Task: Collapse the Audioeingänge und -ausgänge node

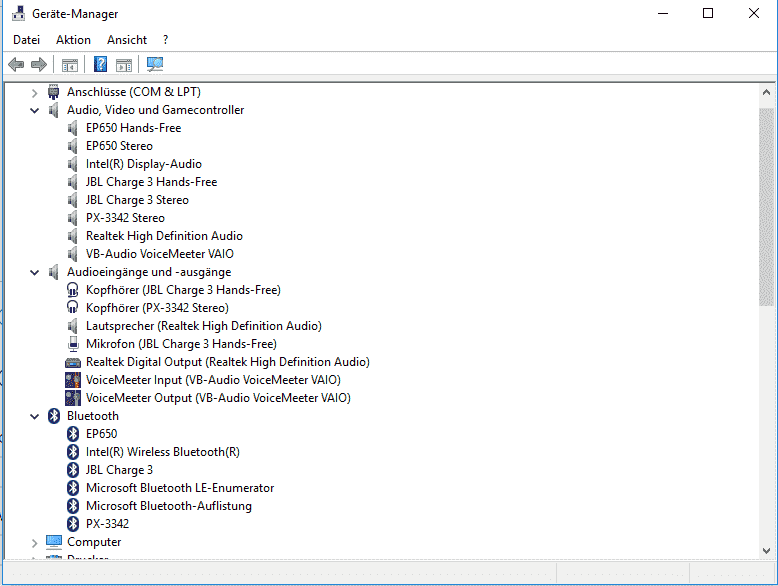Action: click(x=34, y=272)
